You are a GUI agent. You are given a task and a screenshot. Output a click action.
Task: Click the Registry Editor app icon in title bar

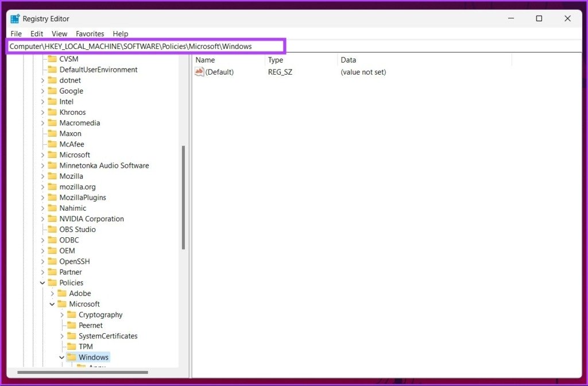click(15, 18)
